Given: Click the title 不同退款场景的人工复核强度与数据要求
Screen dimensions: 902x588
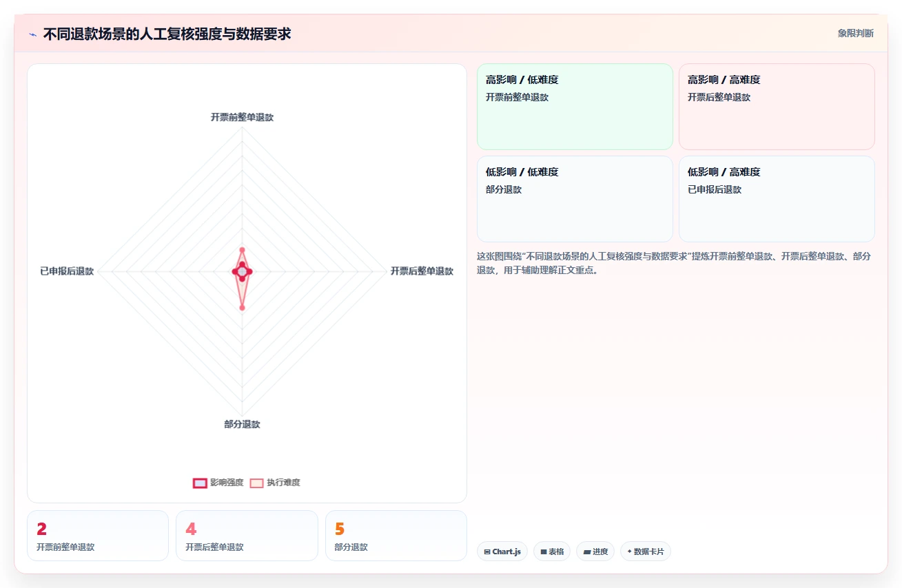Looking at the screenshot, I should pyautogui.click(x=167, y=34).
